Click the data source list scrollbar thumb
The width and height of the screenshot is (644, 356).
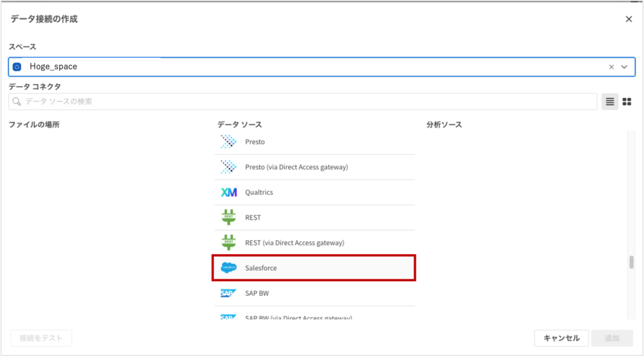[x=631, y=263]
